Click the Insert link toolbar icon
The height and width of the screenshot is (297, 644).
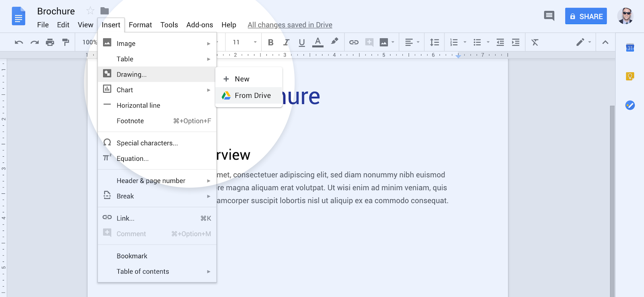pyautogui.click(x=354, y=42)
